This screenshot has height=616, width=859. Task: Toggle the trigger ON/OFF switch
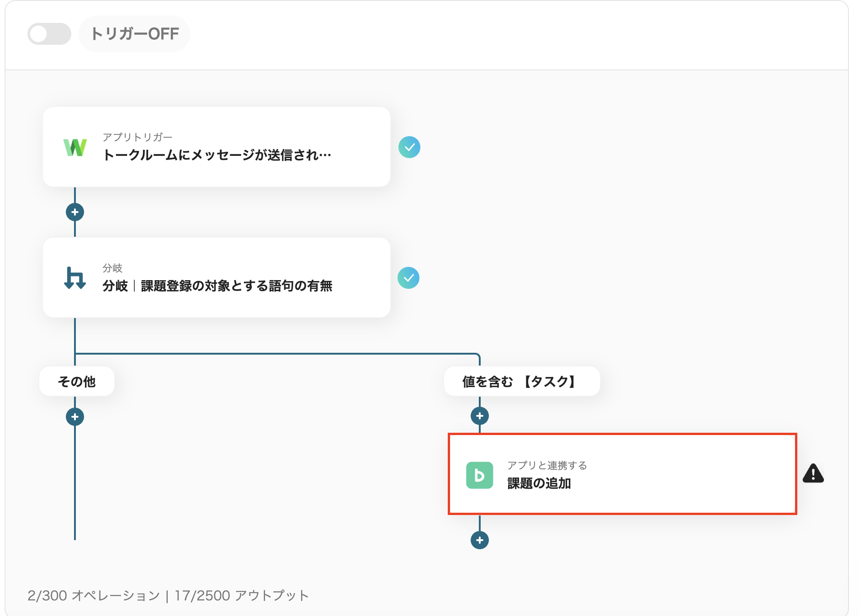click(x=49, y=34)
